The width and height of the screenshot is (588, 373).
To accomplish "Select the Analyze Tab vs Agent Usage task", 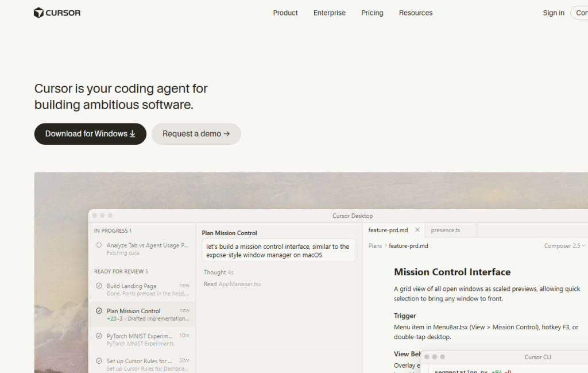I will 142,249.
